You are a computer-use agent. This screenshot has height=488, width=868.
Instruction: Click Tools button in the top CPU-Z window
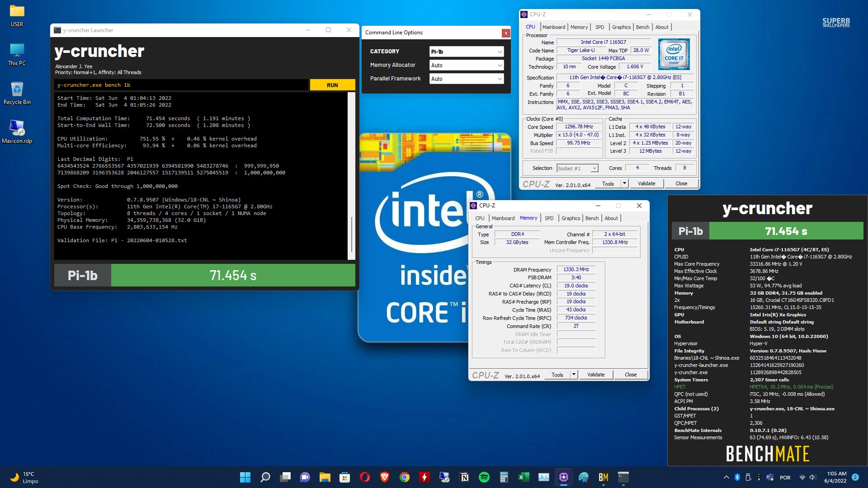pyautogui.click(x=608, y=183)
